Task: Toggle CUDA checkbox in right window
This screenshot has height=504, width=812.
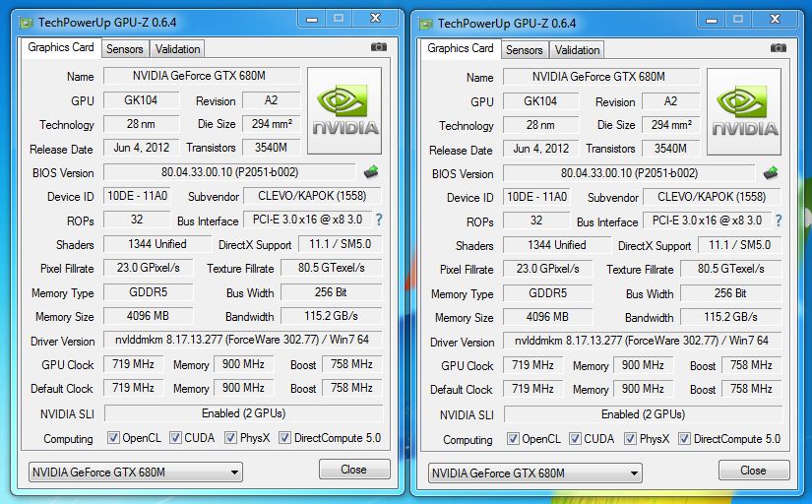Action: [x=575, y=439]
